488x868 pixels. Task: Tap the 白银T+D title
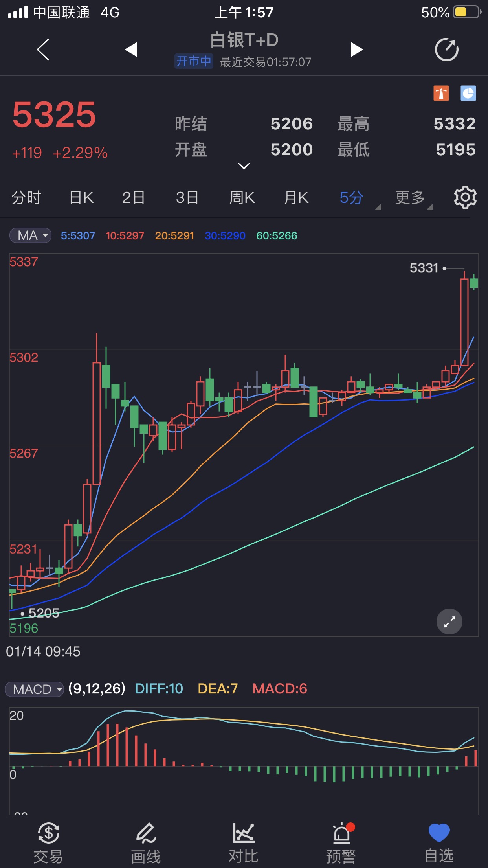pyautogui.click(x=244, y=40)
